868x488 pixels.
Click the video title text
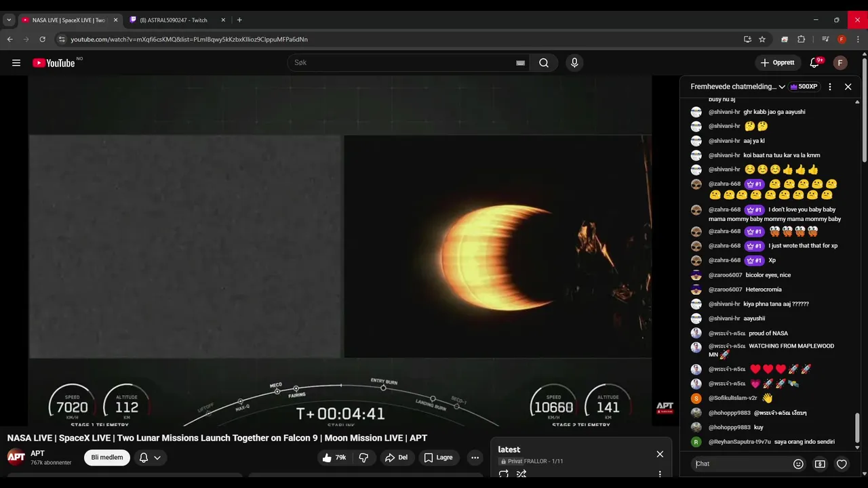point(217,438)
